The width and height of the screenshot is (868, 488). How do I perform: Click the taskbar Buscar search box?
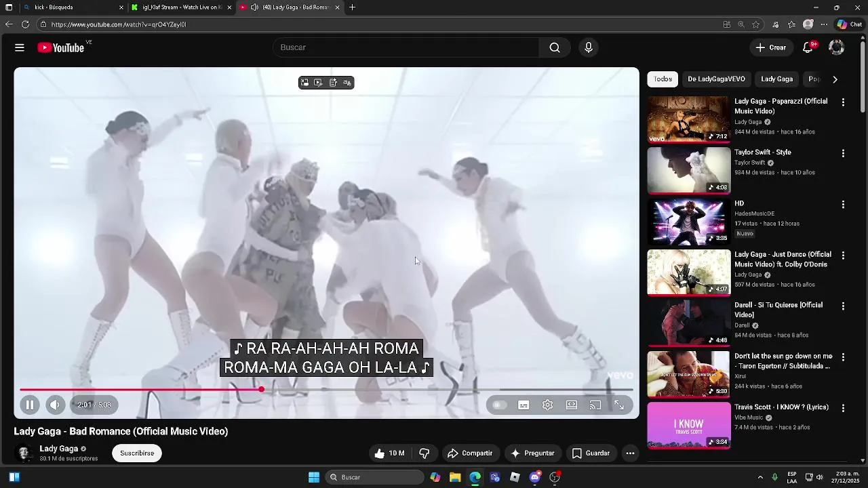click(374, 477)
